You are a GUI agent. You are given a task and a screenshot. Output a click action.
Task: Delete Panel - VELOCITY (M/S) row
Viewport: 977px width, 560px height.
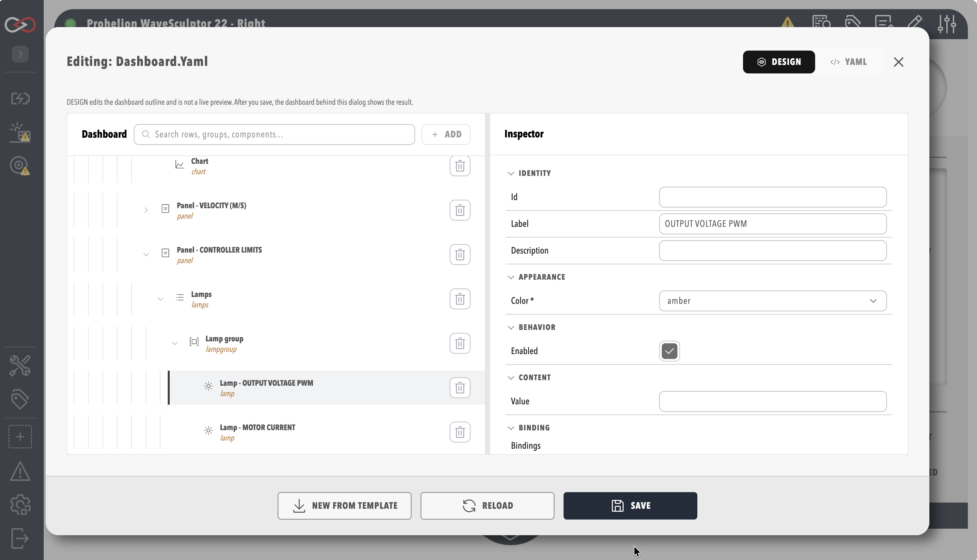pos(460,210)
